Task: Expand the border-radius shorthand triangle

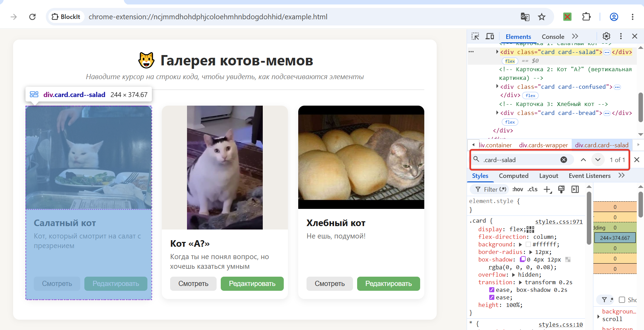Action: pos(531,252)
